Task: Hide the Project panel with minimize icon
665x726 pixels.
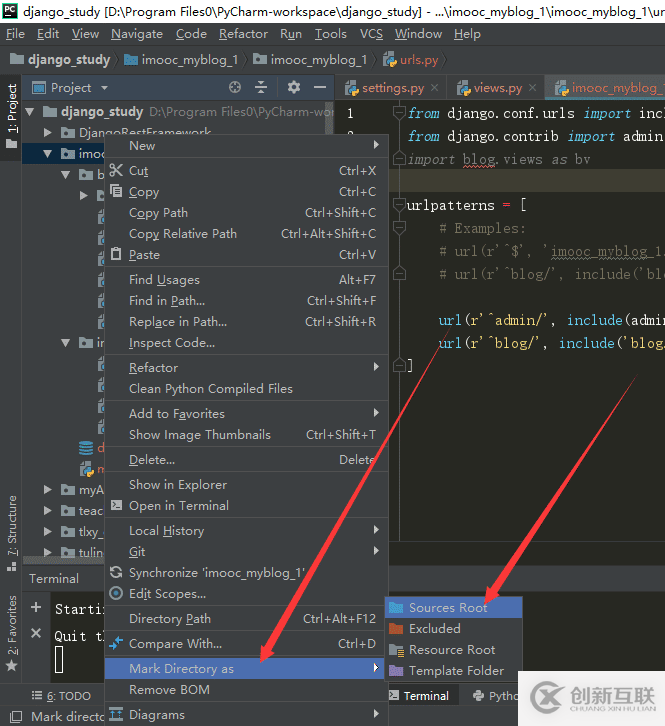Action: 318,88
